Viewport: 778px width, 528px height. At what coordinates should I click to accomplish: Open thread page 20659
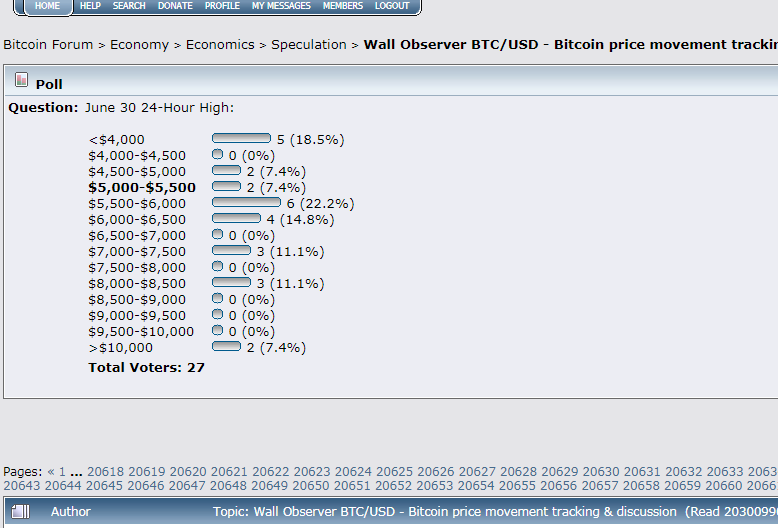click(682, 485)
